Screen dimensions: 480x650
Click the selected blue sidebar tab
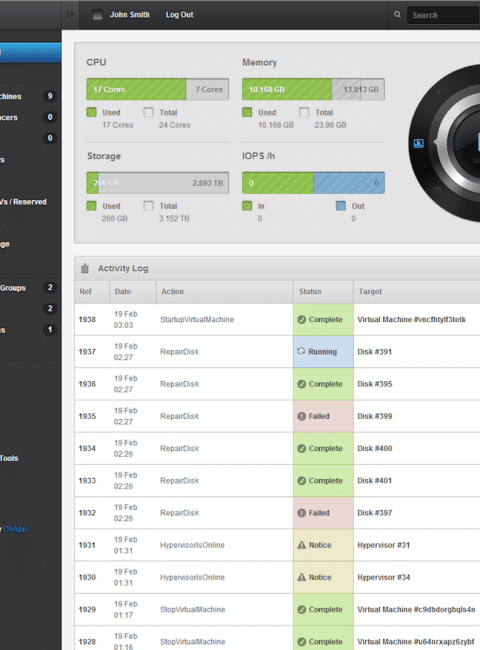pyautogui.click(x=31, y=53)
